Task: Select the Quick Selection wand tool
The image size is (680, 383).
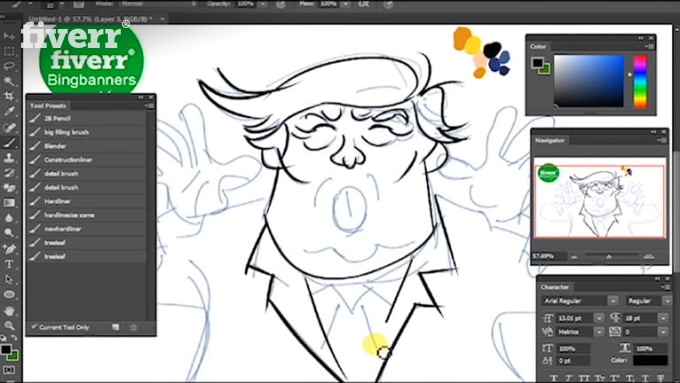Action: pyautogui.click(x=9, y=82)
